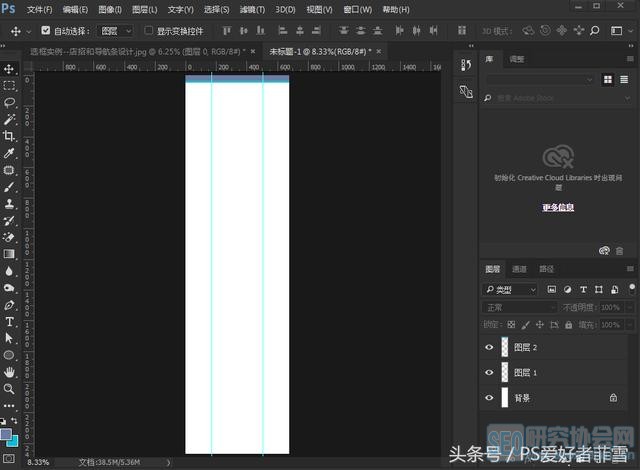Lock all padlock icon in Layers panel
The width and height of the screenshot is (640, 470).
(x=569, y=325)
